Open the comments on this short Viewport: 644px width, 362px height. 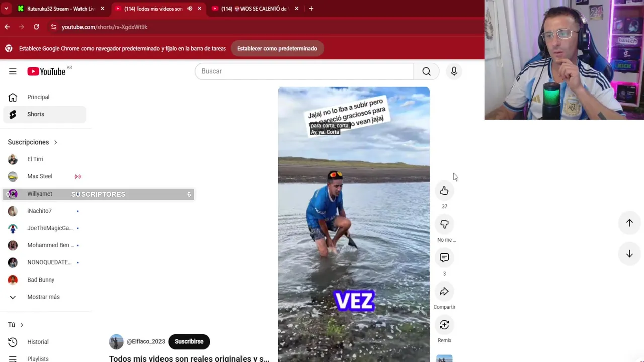[x=444, y=258]
